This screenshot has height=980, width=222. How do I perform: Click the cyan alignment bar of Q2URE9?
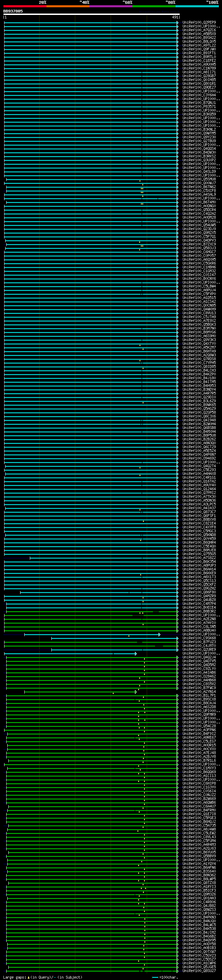click(x=114, y=650)
